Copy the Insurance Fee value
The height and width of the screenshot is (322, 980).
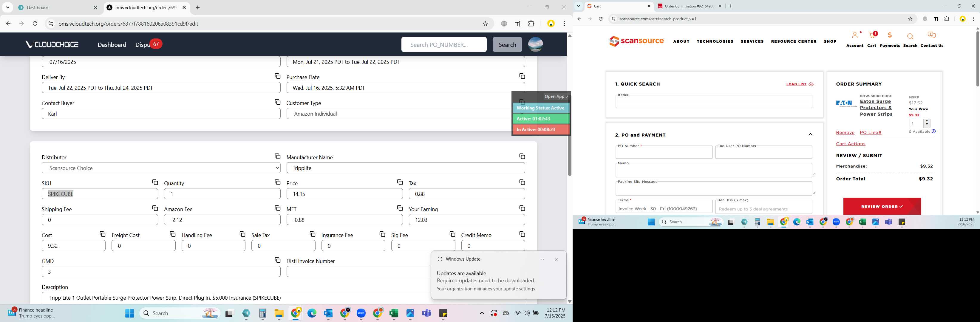382,234
